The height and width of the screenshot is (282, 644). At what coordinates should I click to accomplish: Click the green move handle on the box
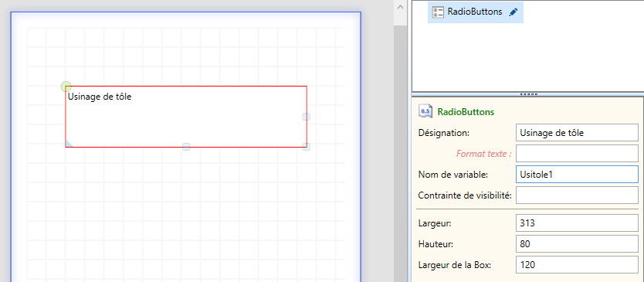[x=66, y=87]
